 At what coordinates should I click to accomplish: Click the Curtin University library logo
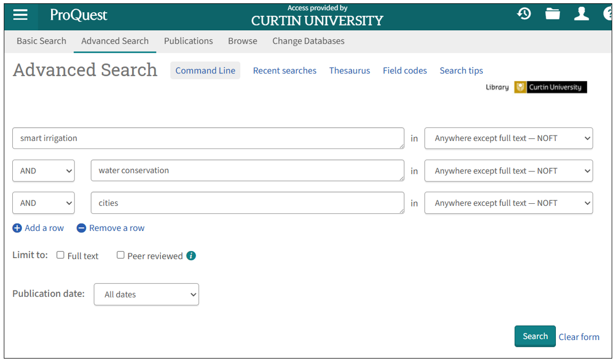click(550, 87)
